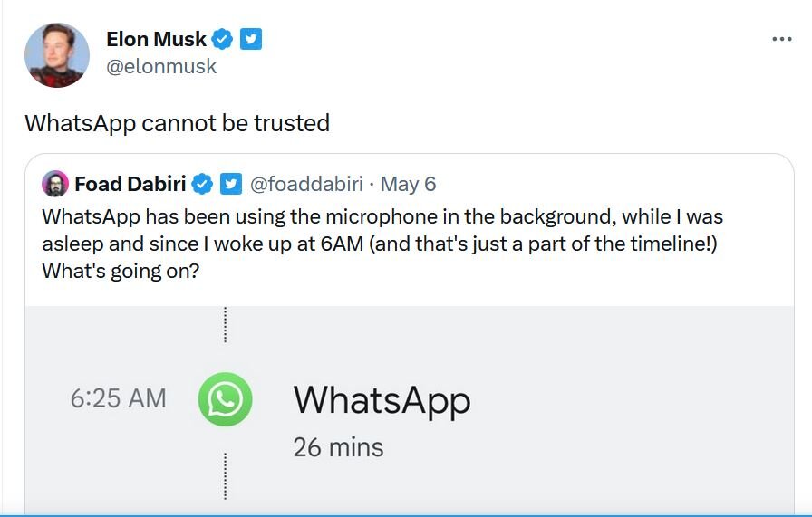Click the square Twitter badge beside Foad Dabiri
The image size is (812, 517).
pos(230,184)
